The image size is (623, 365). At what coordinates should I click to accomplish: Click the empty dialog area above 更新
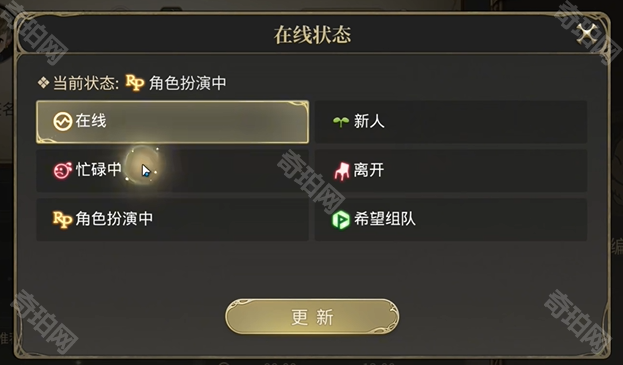coord(312,270)
